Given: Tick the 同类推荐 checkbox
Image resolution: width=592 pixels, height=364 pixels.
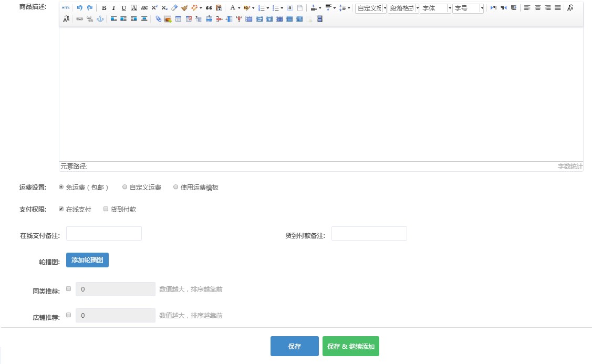Looking at the screenshot, I should pyautogui.click(x=68, y=288).
